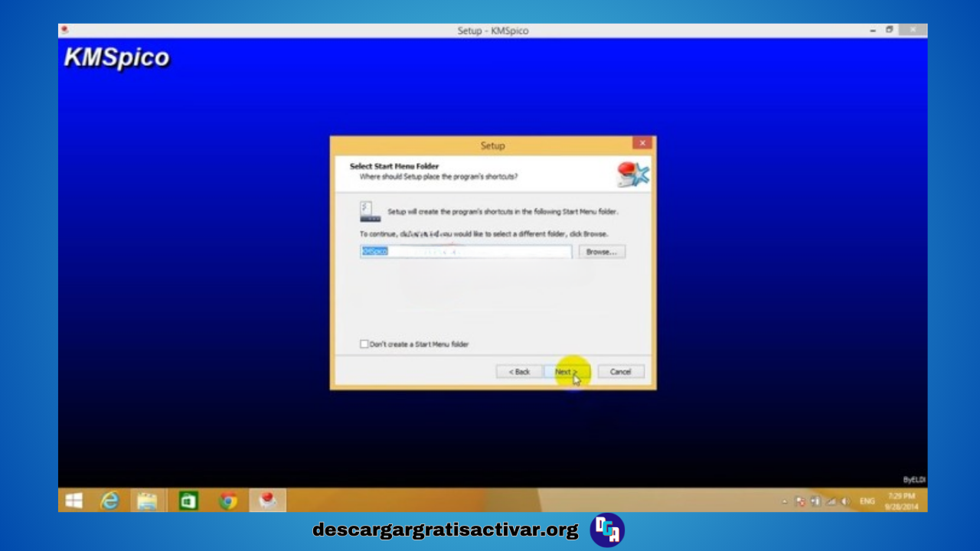Minimize the Setup - KMSpico window
This screenshot has width=980, height=551.
pos(873,30)
